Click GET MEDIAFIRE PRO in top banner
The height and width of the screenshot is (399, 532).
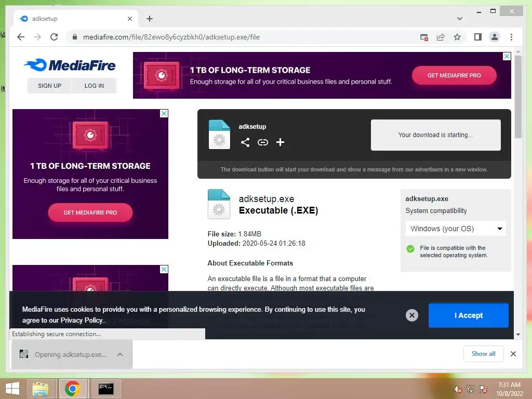454,75
